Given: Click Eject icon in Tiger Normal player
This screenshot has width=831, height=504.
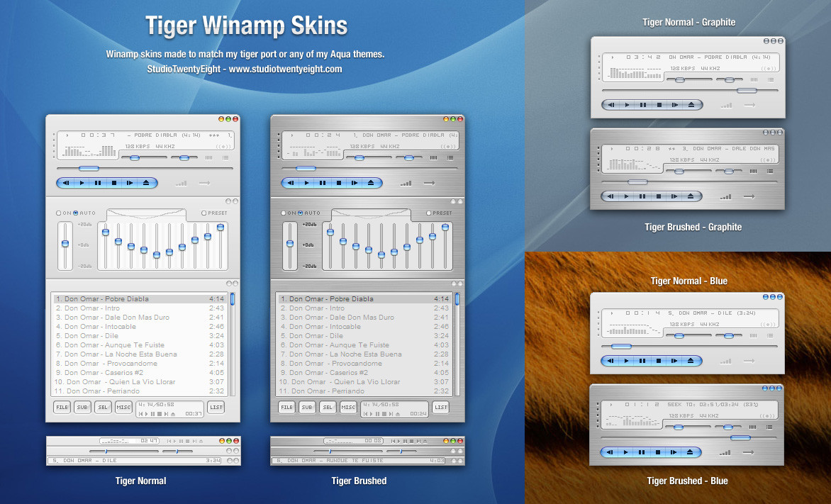Looking at the screenshot, I should tap(146, 183).
